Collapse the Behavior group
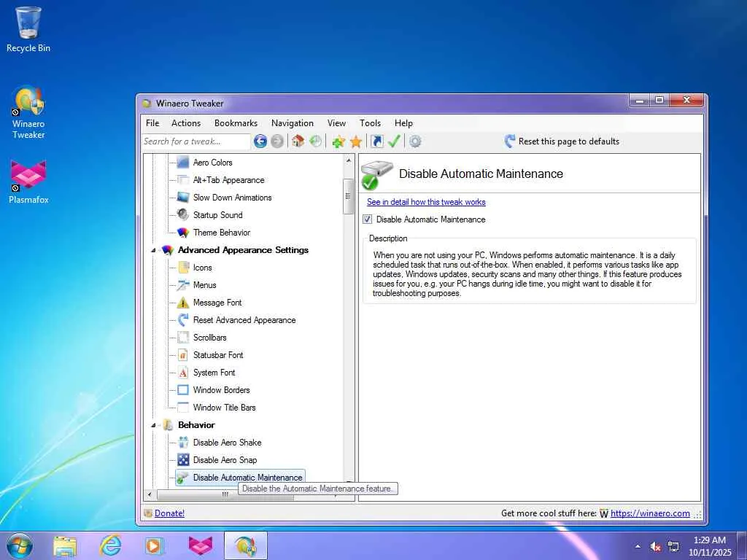Viewport: 747px width, 560px height. 153,425
